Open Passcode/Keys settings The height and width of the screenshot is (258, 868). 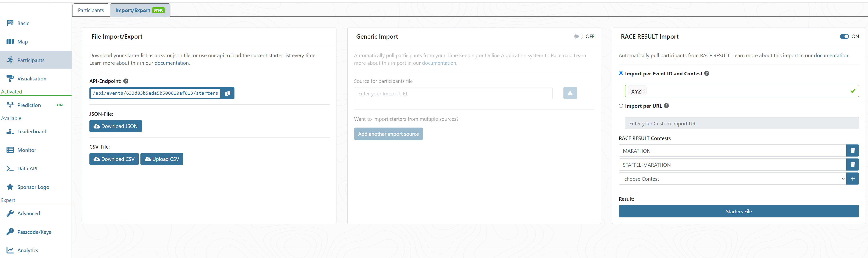(x=36, y=232)
